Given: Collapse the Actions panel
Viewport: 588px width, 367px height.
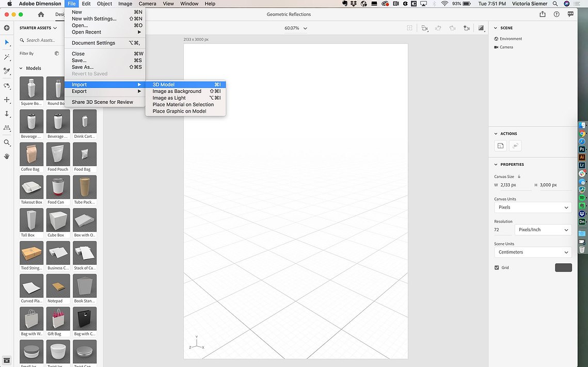Looking at the screenshot, I should tap(496, 134).
